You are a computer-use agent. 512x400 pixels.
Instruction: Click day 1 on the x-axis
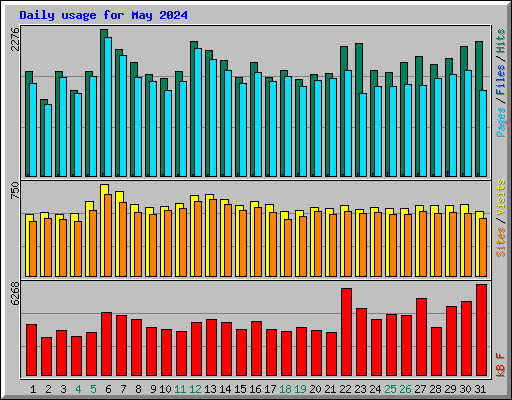tap(33, 389)
